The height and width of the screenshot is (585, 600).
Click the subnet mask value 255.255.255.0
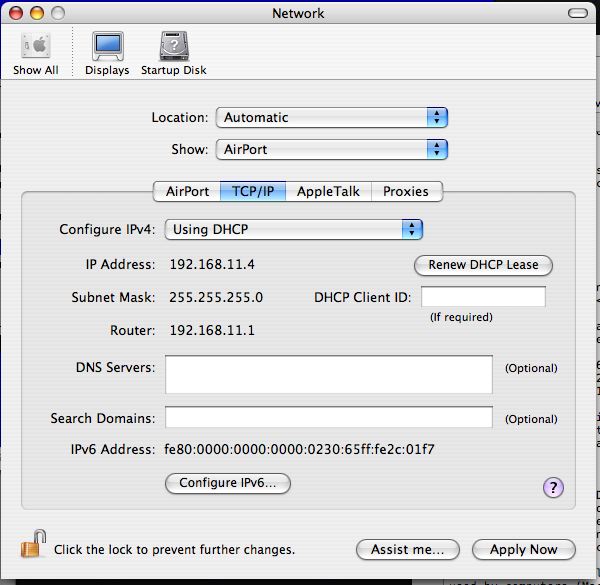click(216, 297)
